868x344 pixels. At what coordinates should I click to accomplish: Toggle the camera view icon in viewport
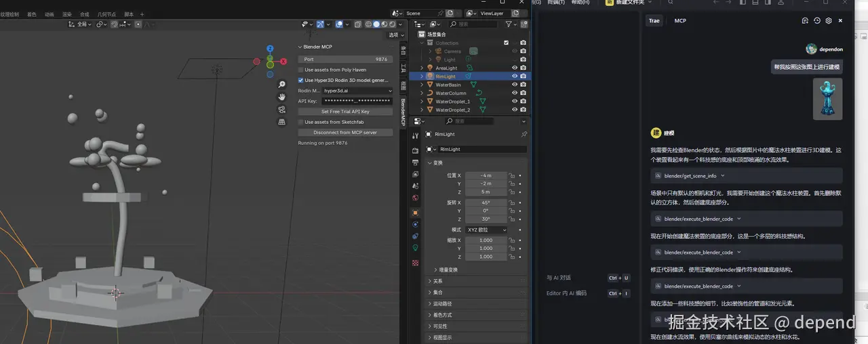pos(281,109)
